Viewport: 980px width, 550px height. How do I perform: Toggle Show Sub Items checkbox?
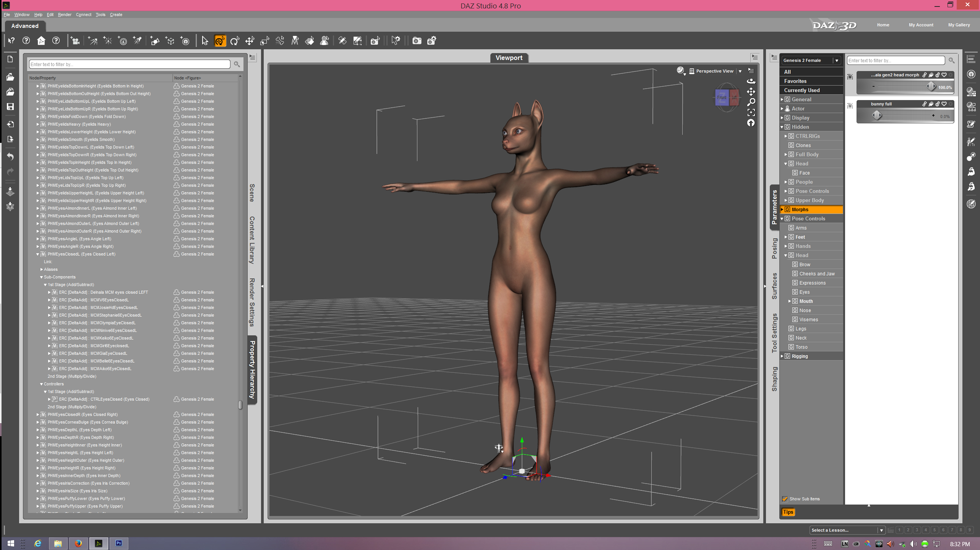[785, 499]
